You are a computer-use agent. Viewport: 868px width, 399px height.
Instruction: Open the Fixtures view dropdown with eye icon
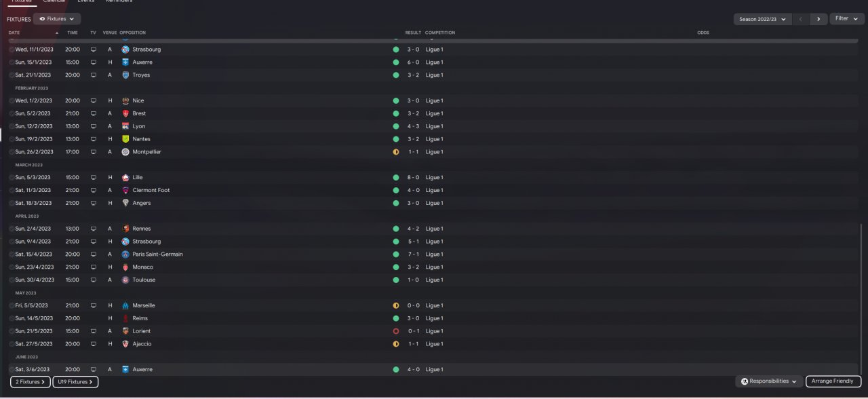click(57, 19)
